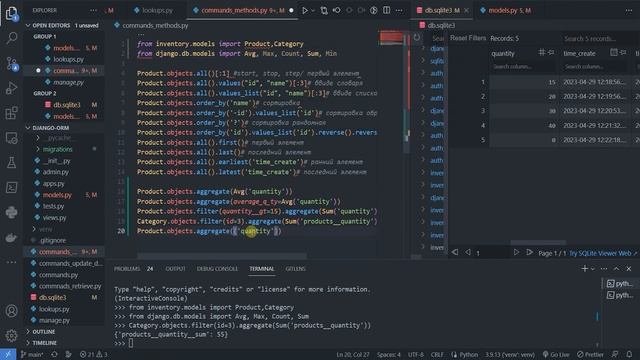The height and width of the screenshot is (360, 640).
Task: Open the GitLens panel tab
Action: coord(296,269)
